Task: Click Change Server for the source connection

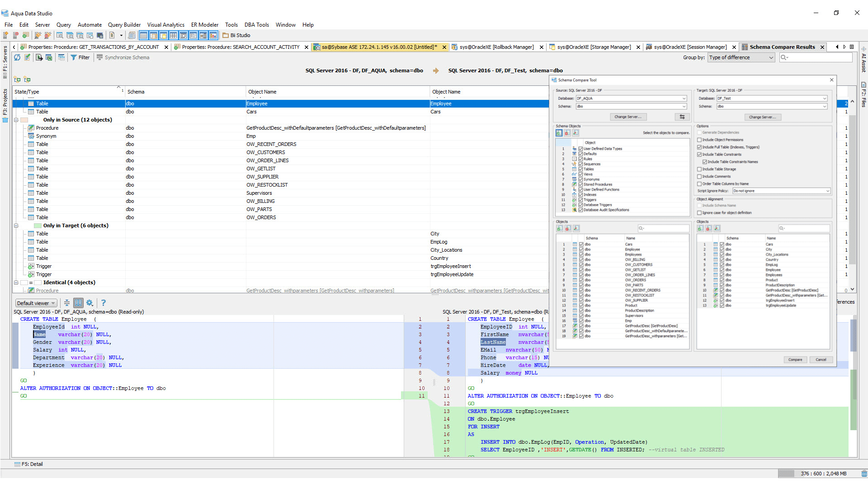Action: pos(628,117)
